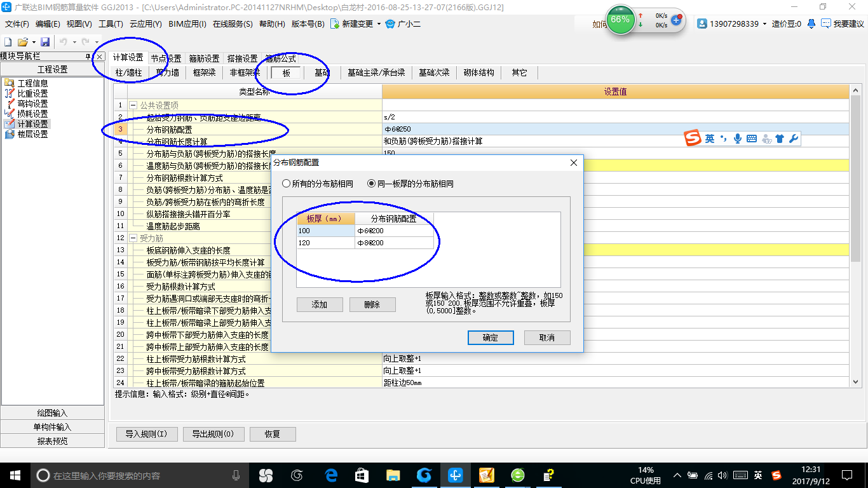The width and height of the screenshot is (868, 488).
Task: Open 损耗设置 module
Action: point(27,114)
